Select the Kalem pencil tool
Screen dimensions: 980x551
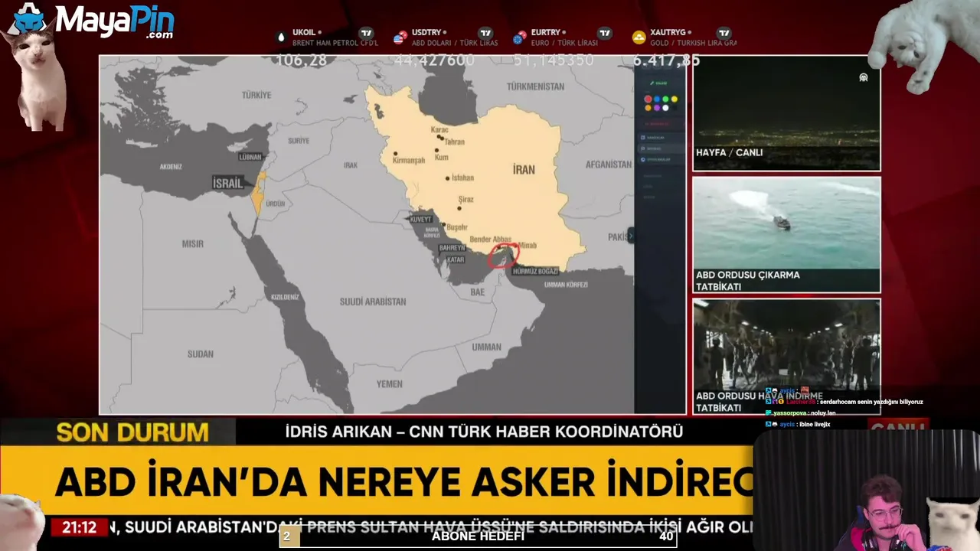click(x=658, y=83)
